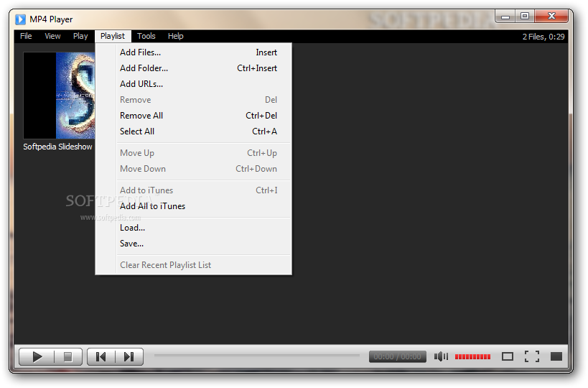
Task: Choose Select All in the menu
Action: [x=194, y=131]
